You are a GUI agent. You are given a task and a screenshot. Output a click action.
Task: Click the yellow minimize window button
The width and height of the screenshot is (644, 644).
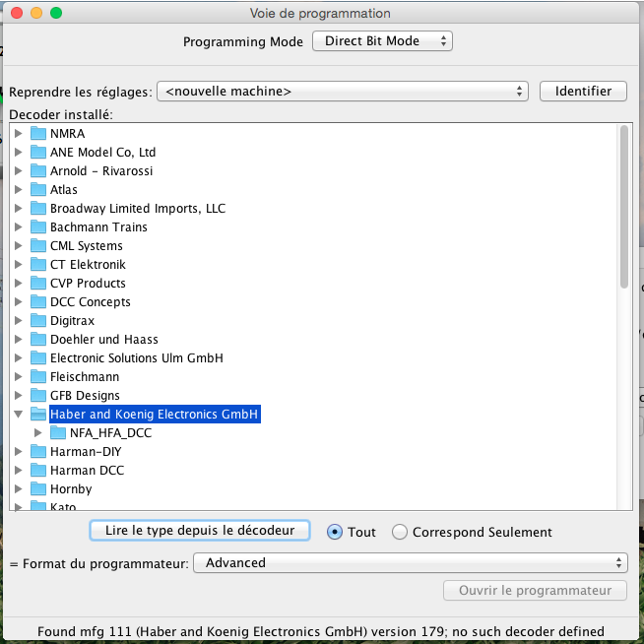pyautogui.click(x=36, y=13)
